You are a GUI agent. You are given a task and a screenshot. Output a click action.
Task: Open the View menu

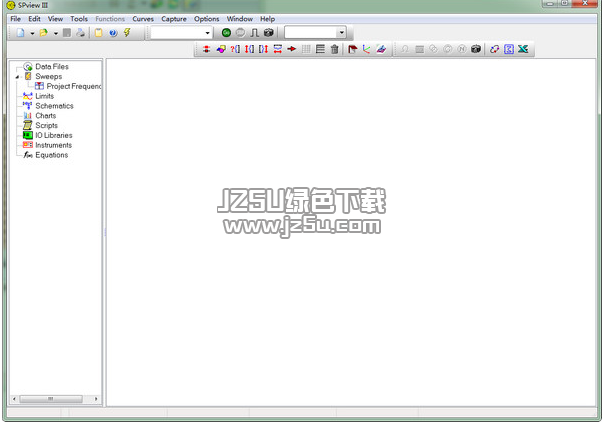[55, 19]
